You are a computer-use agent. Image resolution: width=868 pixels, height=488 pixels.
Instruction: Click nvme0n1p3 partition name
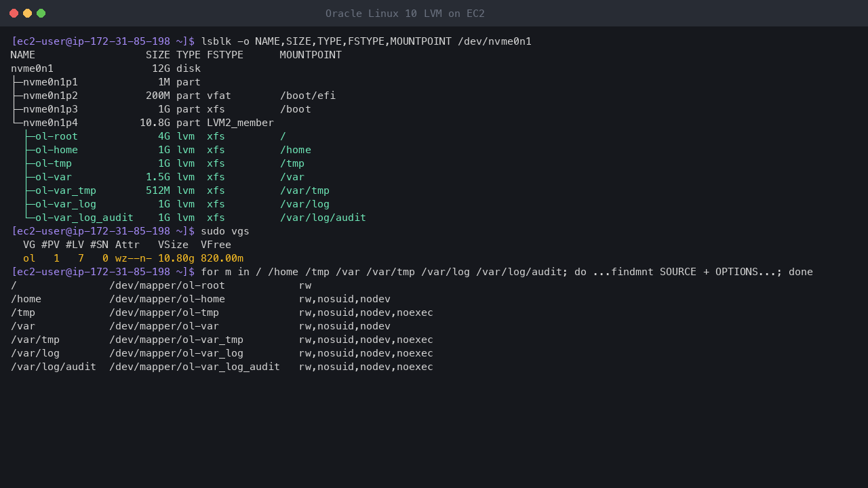point(50,109)
